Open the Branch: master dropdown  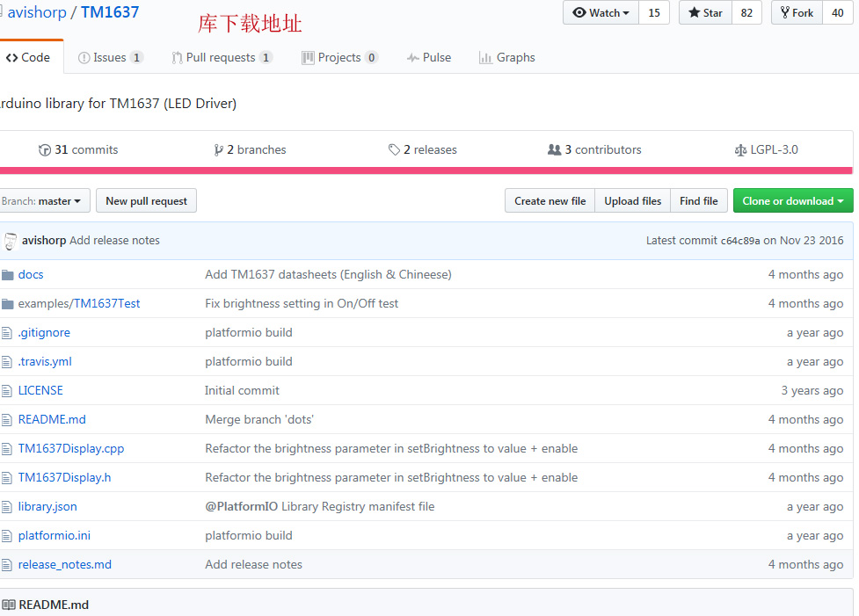[44, 201]
